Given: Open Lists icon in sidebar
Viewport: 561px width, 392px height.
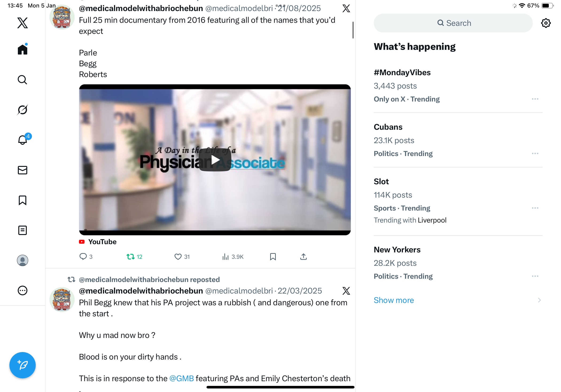Looking at the screenshot, I should 23,230.
